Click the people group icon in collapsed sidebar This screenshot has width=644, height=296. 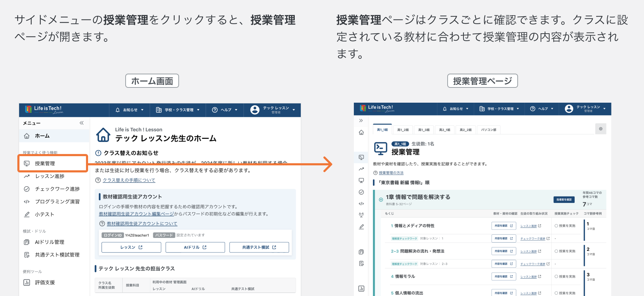361,215
